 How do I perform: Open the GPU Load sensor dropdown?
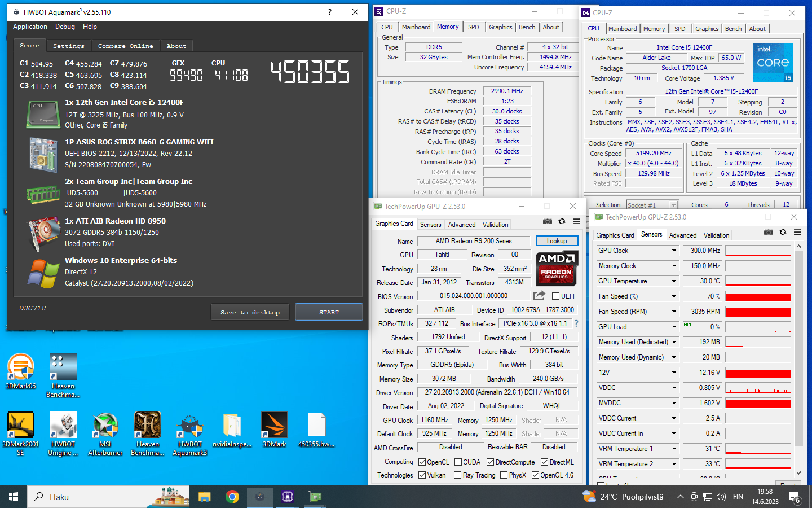pos(674,327)
